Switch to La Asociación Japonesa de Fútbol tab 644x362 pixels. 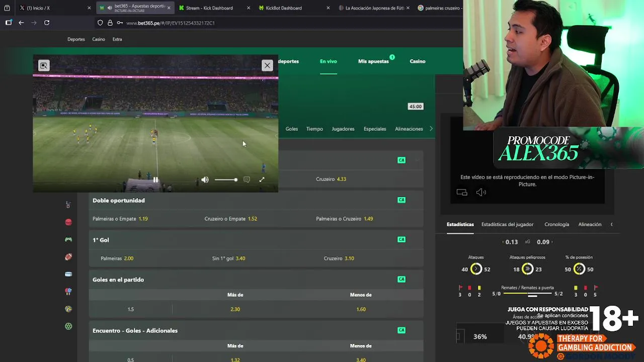[373, 8]
